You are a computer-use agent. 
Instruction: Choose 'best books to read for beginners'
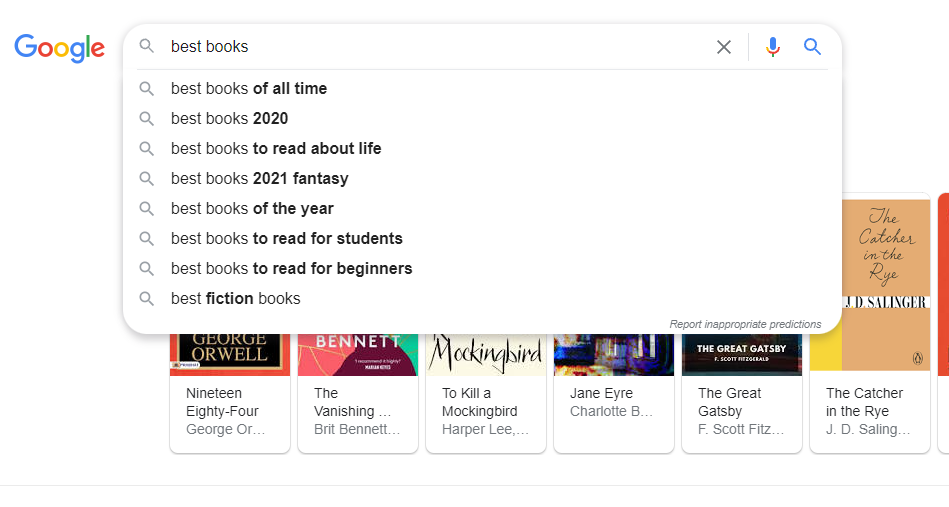(x=292, y=269)
